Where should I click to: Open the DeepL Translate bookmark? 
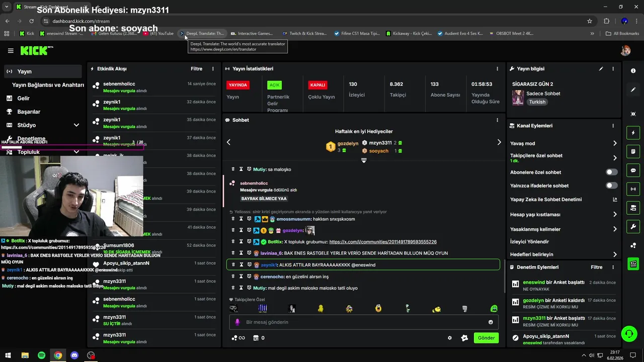(x=202, y=34)
